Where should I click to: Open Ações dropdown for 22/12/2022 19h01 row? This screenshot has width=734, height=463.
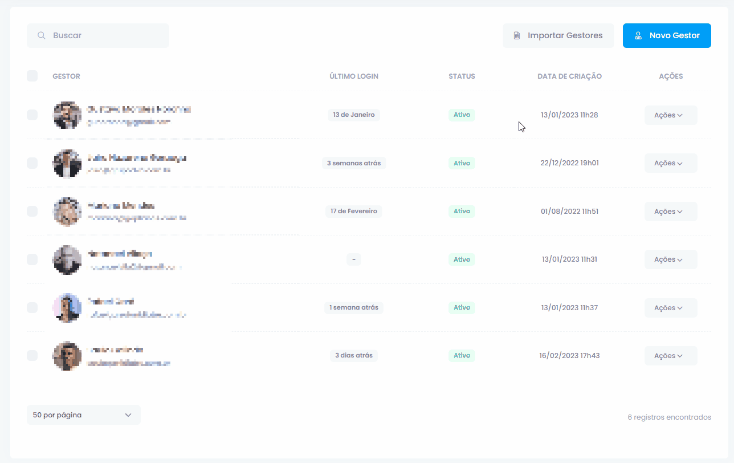coord(670,163)
